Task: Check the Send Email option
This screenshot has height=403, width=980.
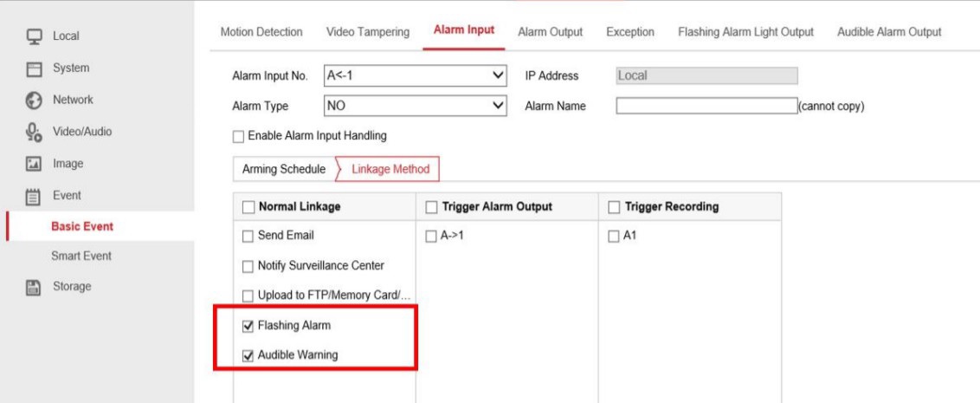Action: click(x=248, y=236)
